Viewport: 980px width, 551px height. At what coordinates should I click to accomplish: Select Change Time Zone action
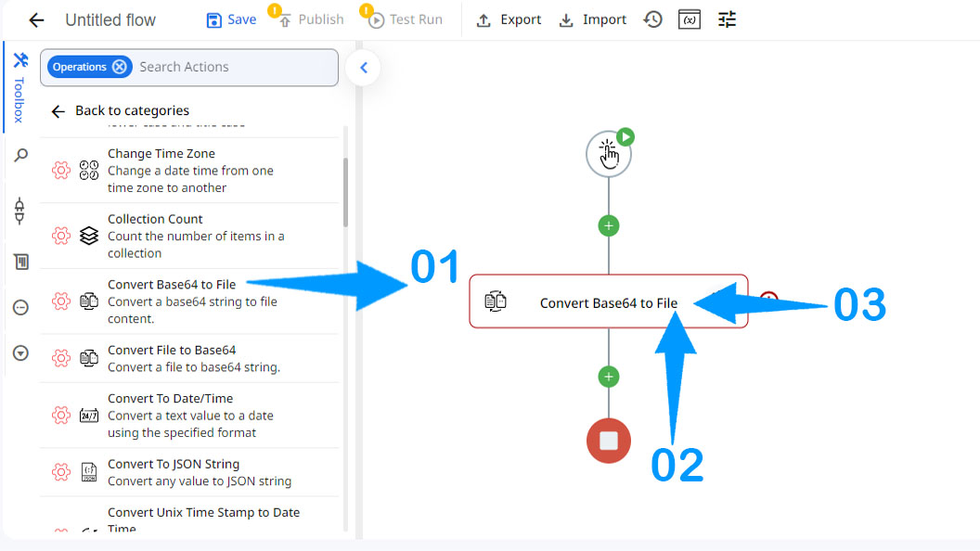[x=189, y=171]
